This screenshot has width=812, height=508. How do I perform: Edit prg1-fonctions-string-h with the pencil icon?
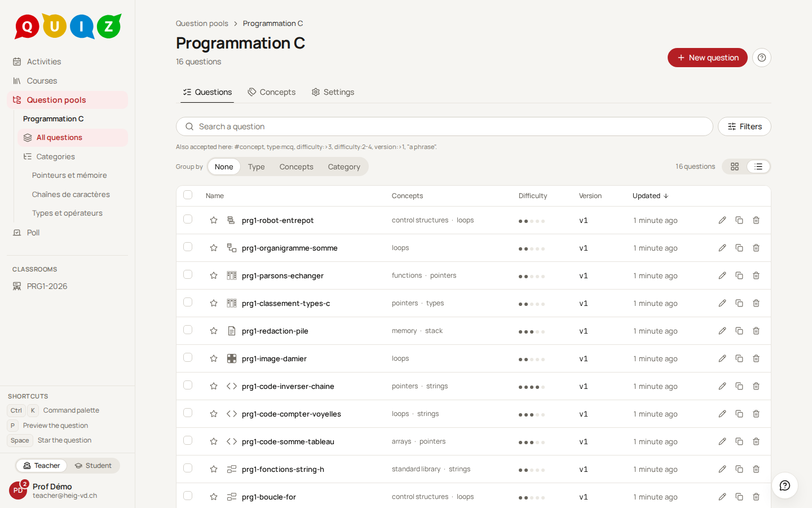(x=722, y=469)
